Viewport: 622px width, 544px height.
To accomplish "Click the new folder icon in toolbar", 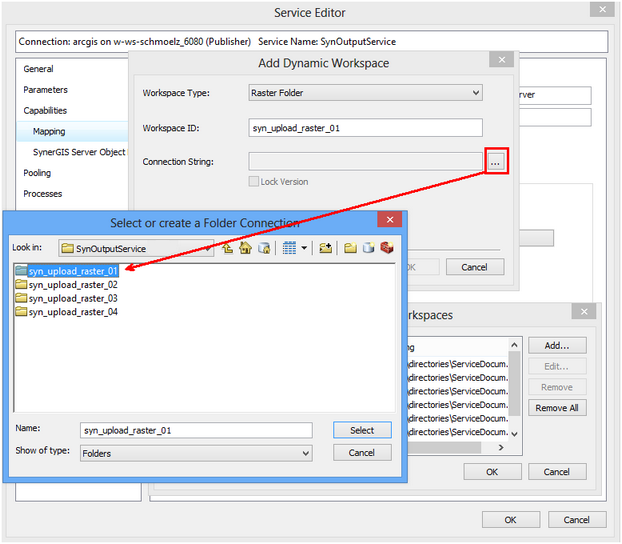I will coord(351,248).
